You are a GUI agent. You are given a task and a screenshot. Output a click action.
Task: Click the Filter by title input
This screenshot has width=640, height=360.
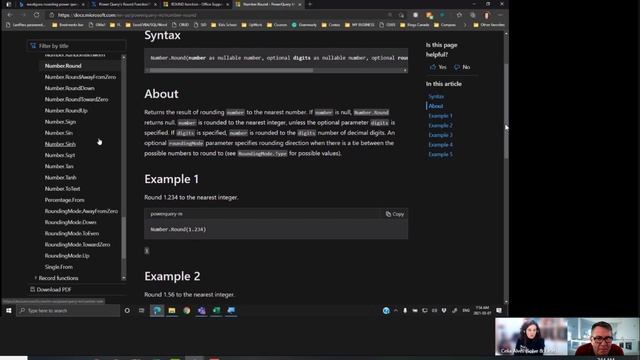pyautogui.click(x=76, y=46)
